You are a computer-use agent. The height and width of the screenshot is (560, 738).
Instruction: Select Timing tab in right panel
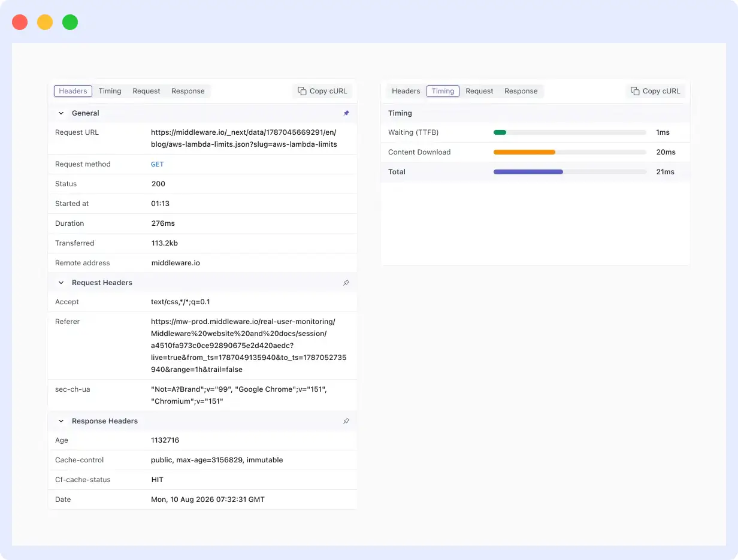coord(443,91)
